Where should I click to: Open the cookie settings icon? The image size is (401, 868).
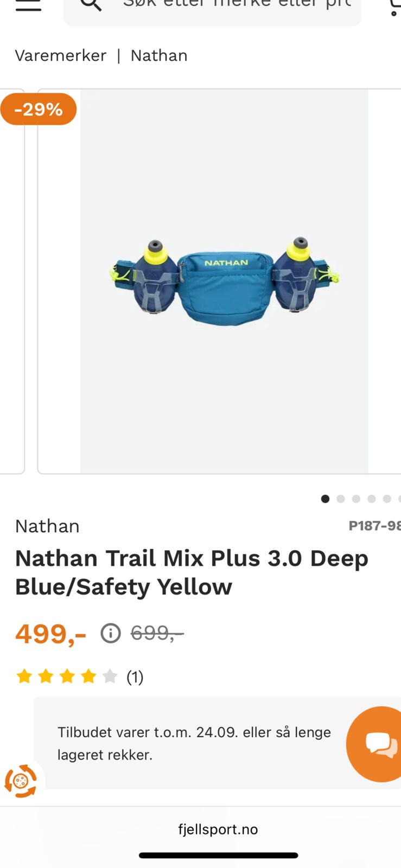point(21,781)
